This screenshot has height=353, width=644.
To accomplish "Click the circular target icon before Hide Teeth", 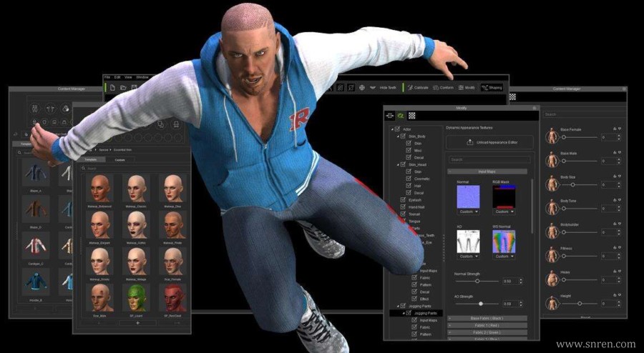I will pos(362,88).
